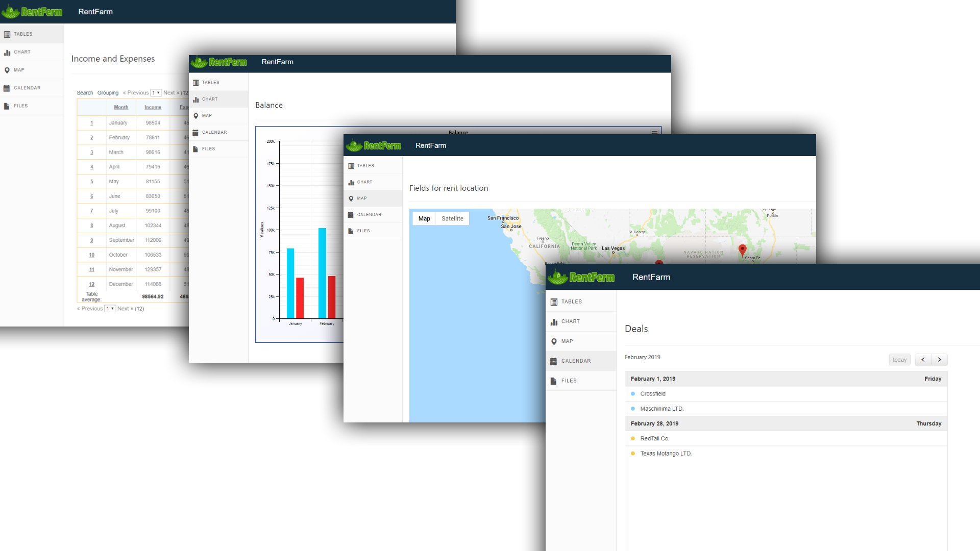Open the CALENDAR label in the Deals window sidebar
This screenshot has width=980, height=551.
[x=576, y=361]
